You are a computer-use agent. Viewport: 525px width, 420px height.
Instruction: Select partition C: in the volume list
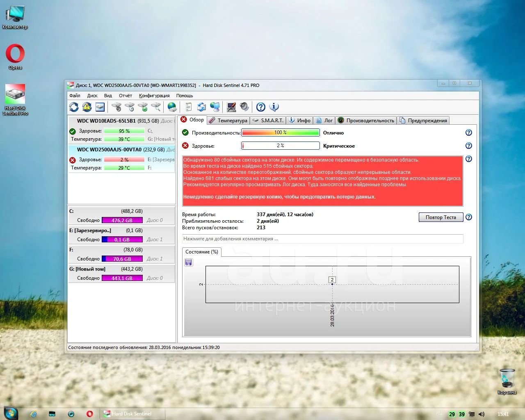point(122,215)
